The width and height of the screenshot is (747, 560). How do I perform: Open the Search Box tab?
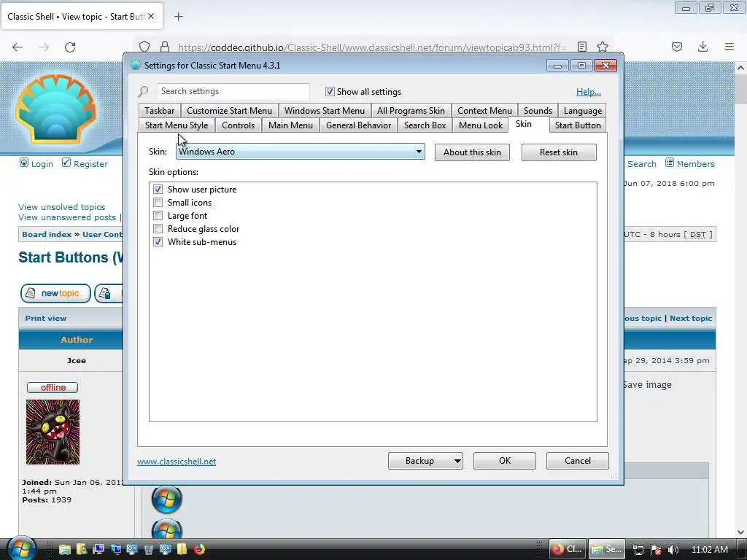[x=425, y=125]
